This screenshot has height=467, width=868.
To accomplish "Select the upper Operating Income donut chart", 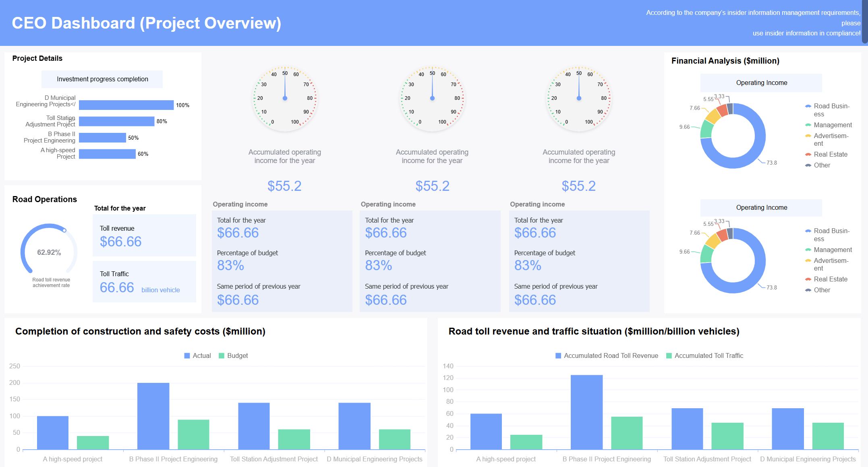I will pyautogui.click(x=733, y=136).
